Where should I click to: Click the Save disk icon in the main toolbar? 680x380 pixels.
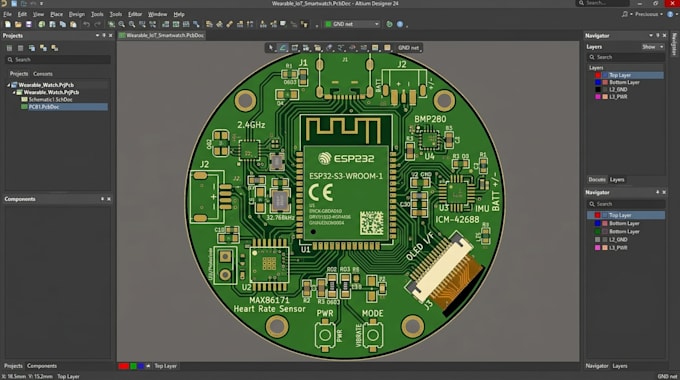(29, 24)
